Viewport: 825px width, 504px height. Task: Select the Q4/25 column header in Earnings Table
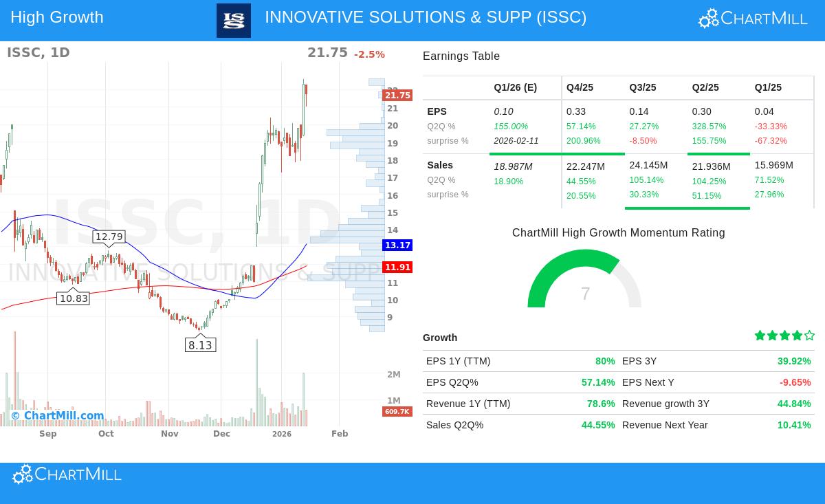coord(580,87)
